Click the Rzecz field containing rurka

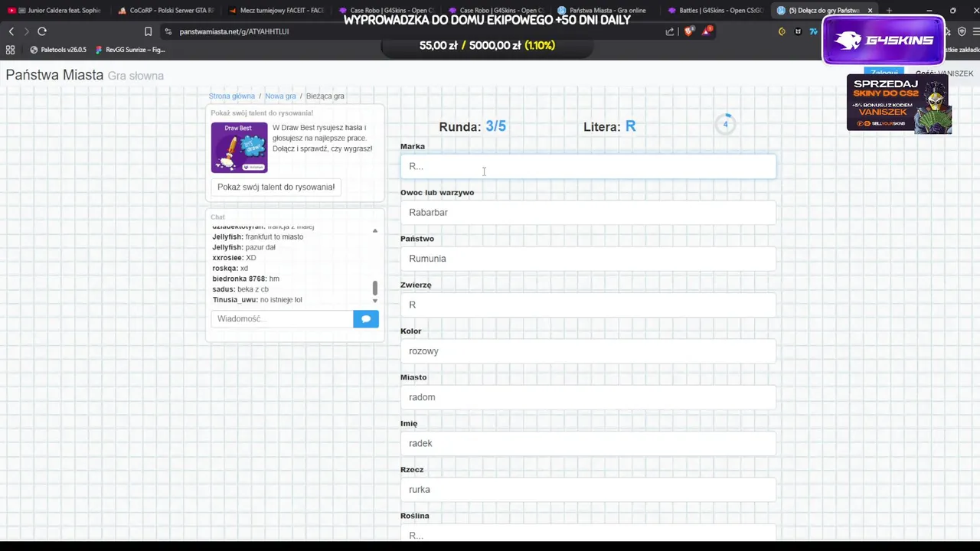tap(588, 490)
